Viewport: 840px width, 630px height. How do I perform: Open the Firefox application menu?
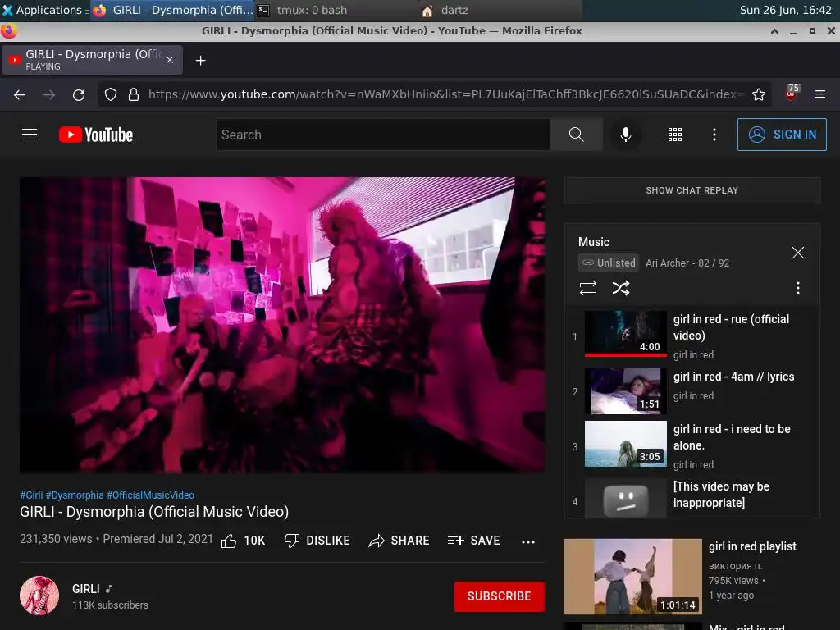(x=820, y=94)
